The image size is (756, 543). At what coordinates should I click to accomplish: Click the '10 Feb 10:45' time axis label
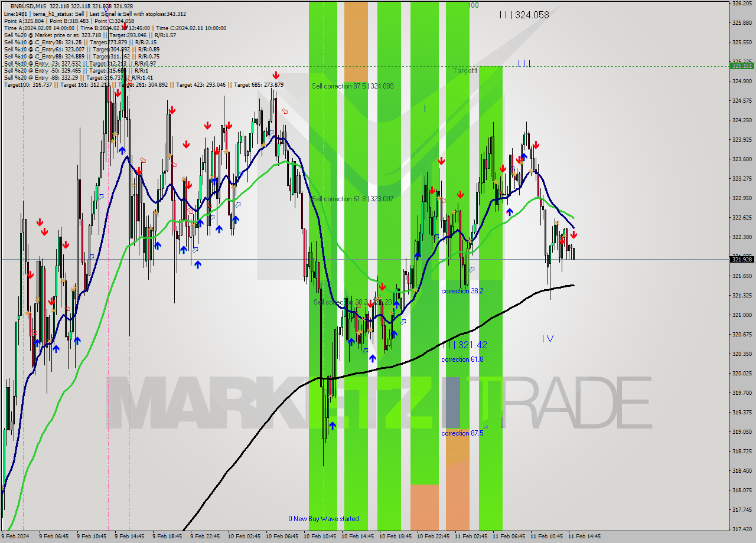320,537
